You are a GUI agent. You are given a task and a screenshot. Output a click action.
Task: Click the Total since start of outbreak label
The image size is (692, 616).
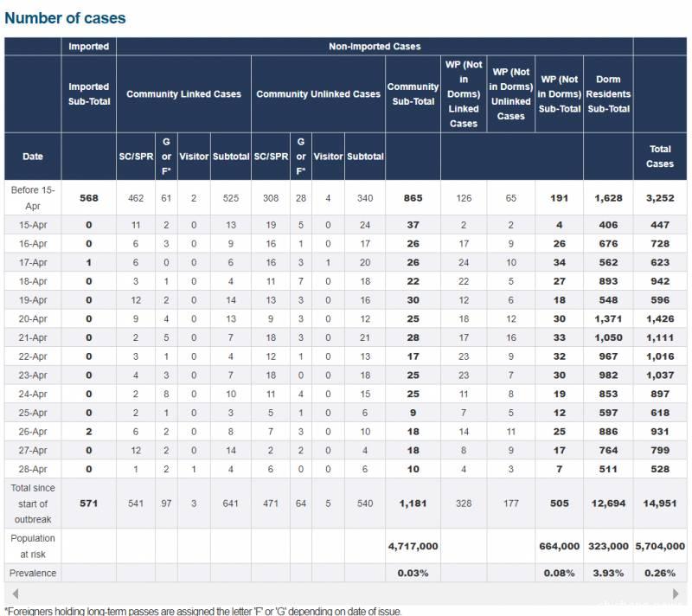[x=33, y=503]
